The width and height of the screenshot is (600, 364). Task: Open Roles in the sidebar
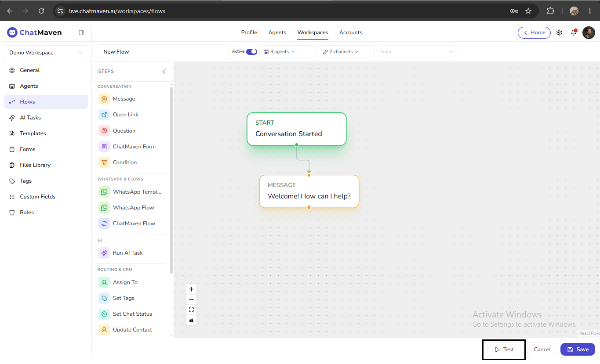click(x=46, y=213)
